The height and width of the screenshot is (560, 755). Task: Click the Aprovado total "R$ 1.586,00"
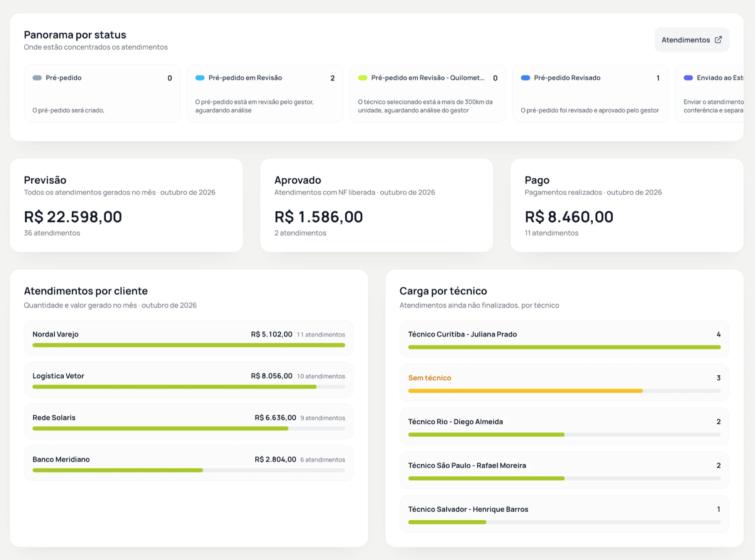319,217
